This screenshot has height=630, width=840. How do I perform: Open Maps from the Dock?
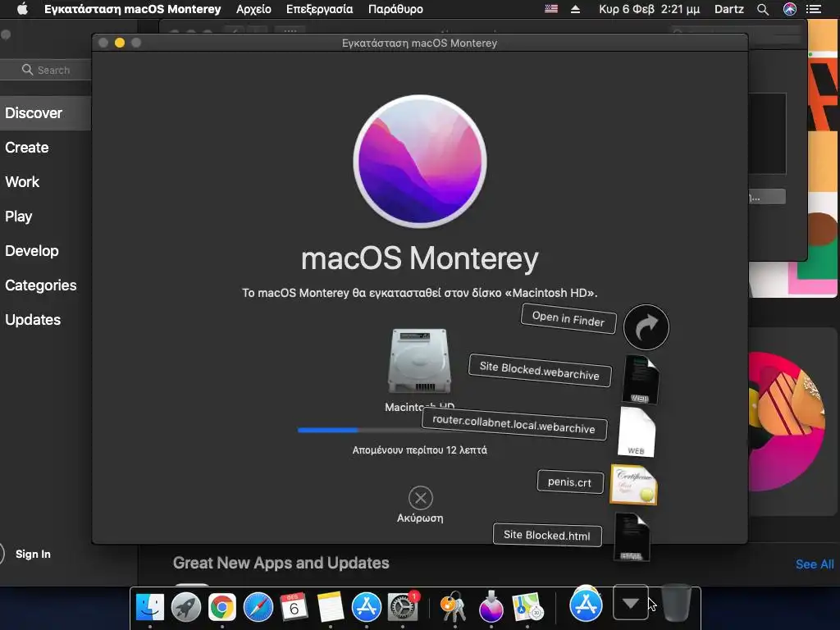pos(527,607)
